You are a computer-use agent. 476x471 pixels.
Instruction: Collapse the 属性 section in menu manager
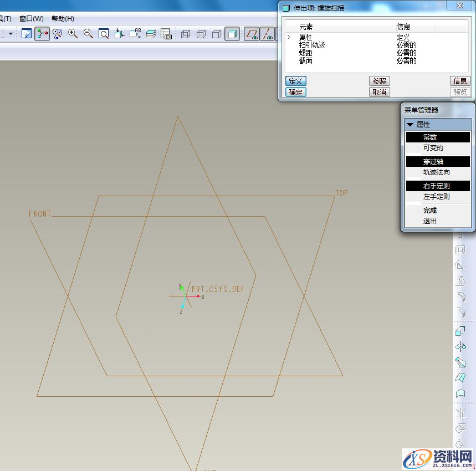coord(410,125)
